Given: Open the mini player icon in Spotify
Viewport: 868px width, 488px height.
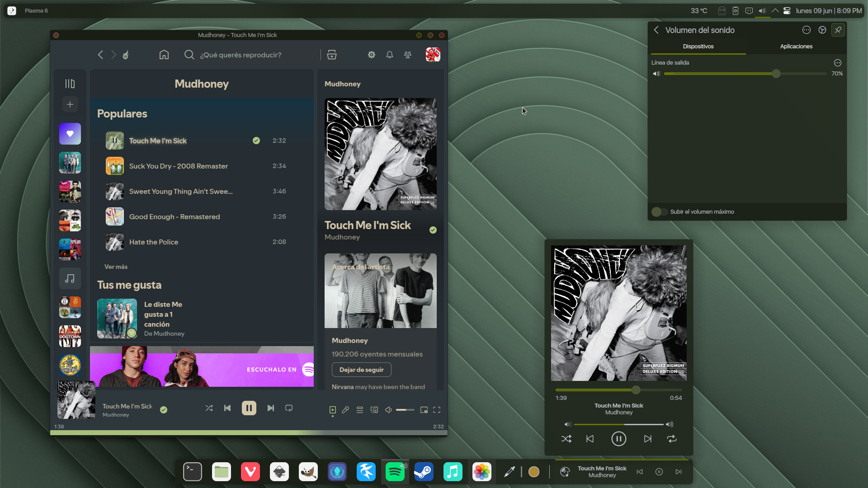Looking at the screenshot, I should (424, 410).
